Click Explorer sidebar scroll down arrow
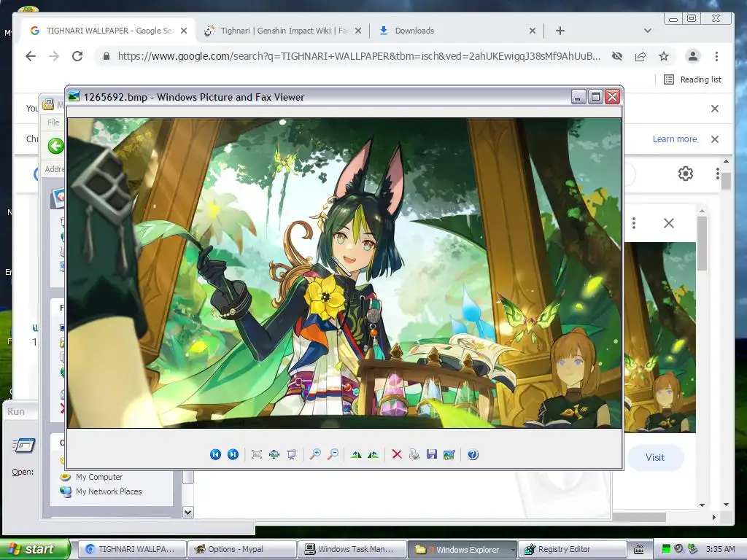The height and width of the screenshot is (560, 747). tap(188, 513)
